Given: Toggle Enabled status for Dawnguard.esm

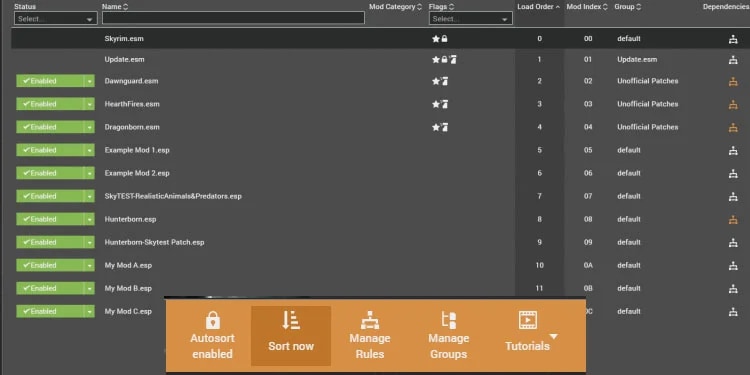Looking at the screenshot, I should tap(50, 81).
